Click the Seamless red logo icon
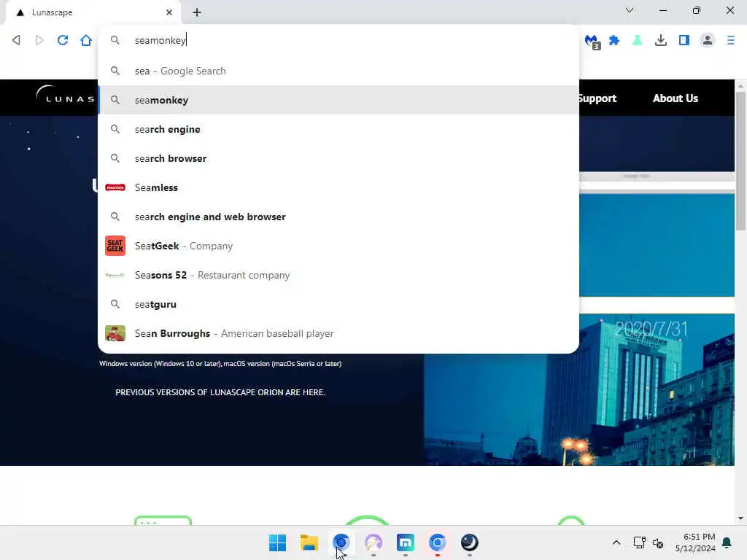Viewport: 747px width, 560px height. pos(115,187)
